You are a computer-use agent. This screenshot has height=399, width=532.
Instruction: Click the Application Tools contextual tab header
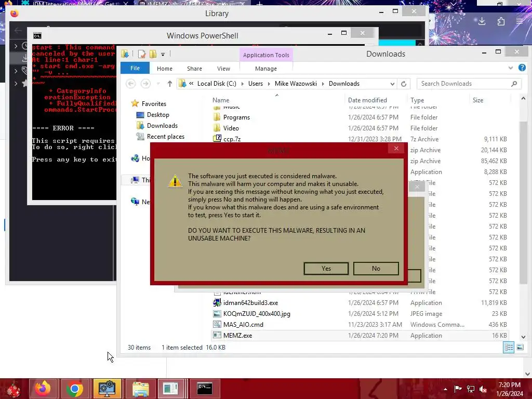[266, 55]
